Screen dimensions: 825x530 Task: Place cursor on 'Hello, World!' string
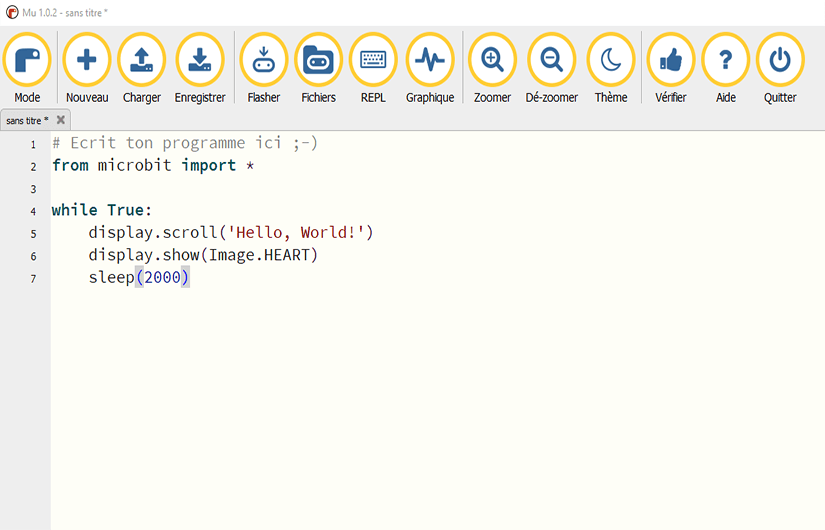(x=299, y=233)
